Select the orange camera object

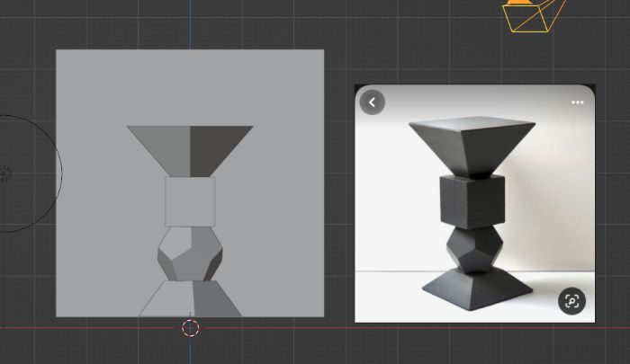point(533,15)
